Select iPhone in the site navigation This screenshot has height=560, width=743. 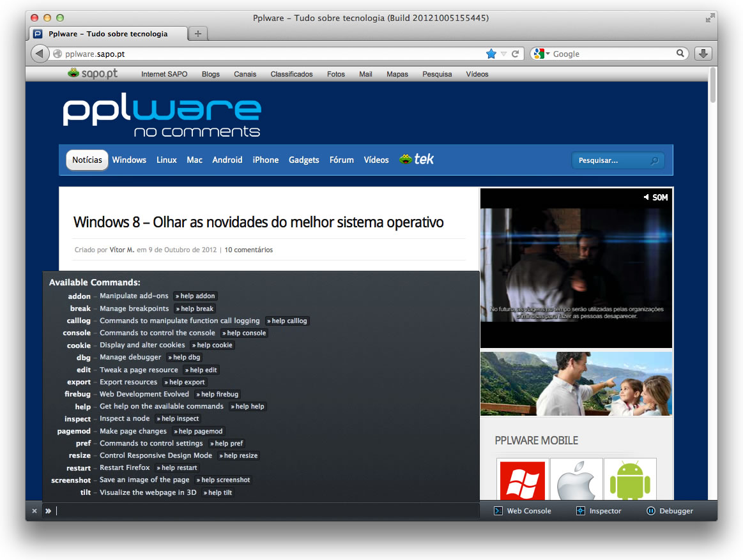coord(265,160)
